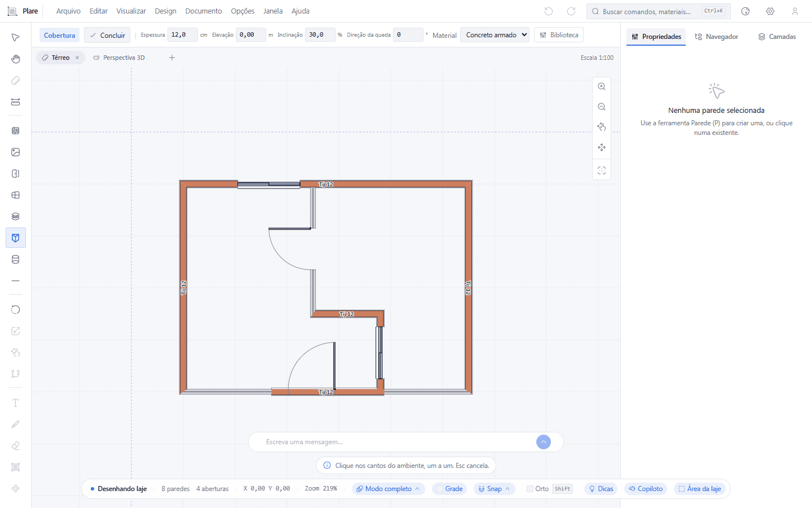This screenshot has width=812, height=508.
Task: Select the window tool in sidebar
Action: click(x=16, y=195)
